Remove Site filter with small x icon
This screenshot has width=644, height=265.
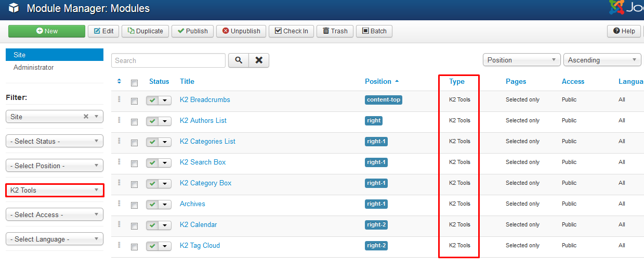(86, 117)
